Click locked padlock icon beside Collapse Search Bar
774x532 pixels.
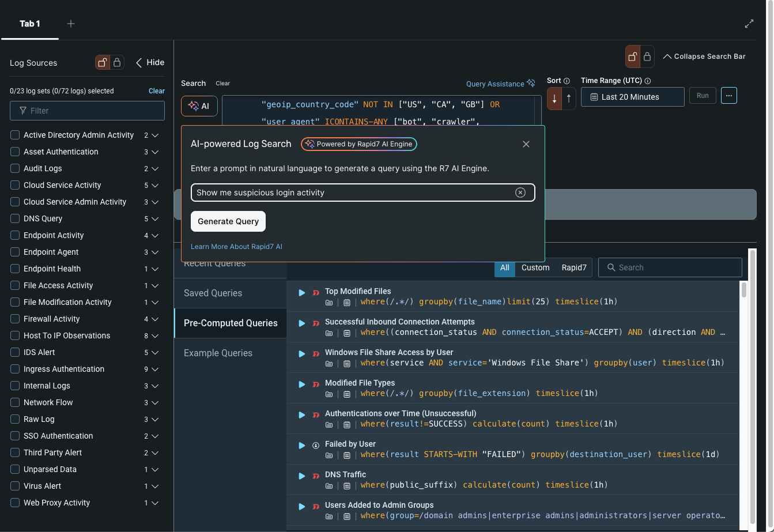647,56
